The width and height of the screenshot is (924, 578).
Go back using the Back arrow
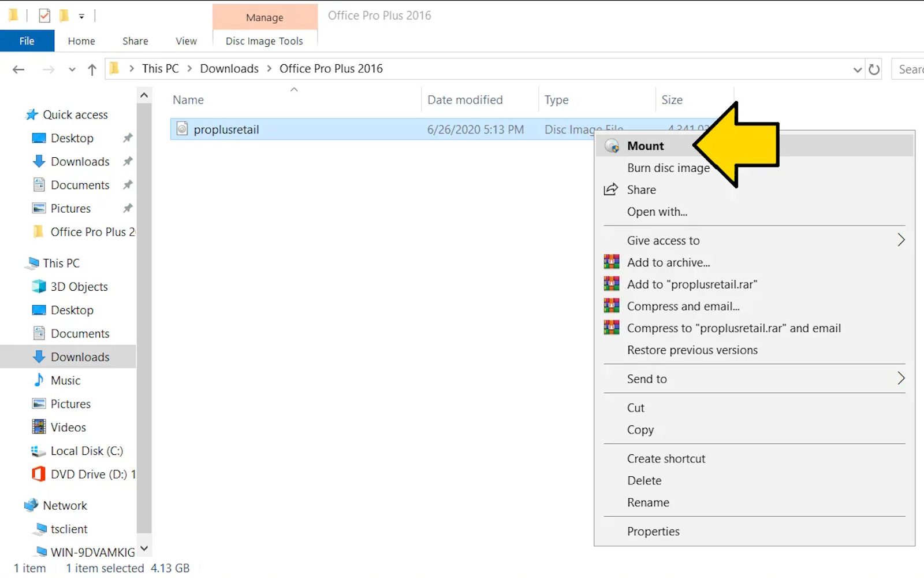tap(18, 69)
